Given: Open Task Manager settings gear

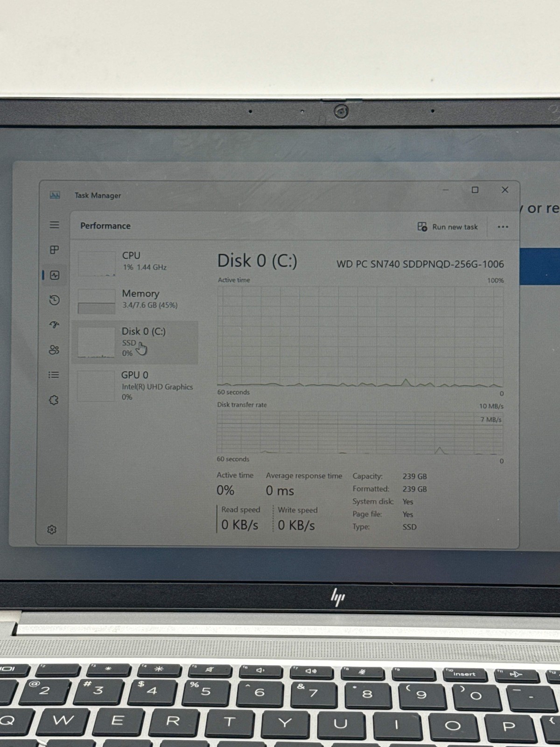Looking at the screenshot, I should tap(52, 529).
